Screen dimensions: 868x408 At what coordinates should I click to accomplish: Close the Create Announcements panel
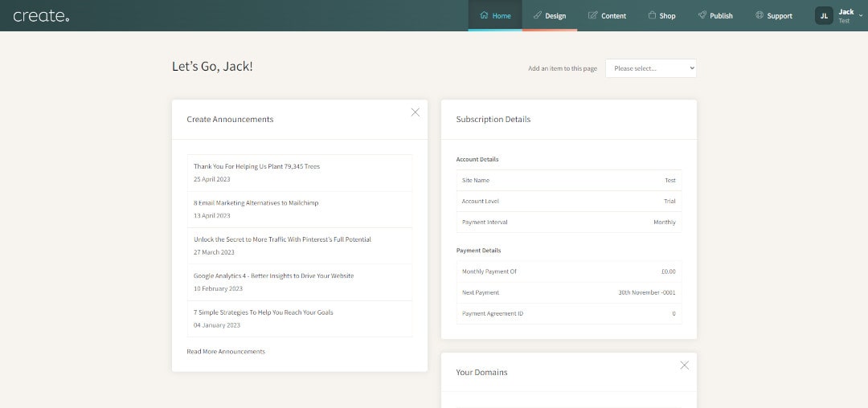tap(416, 112)
